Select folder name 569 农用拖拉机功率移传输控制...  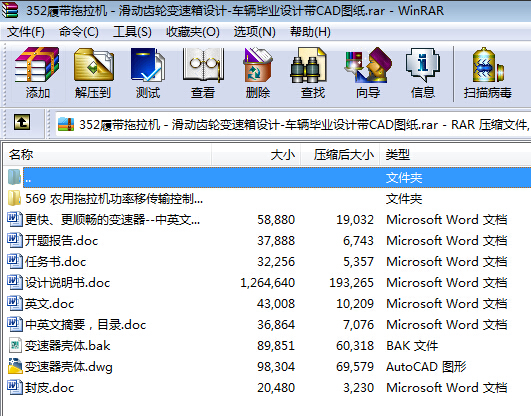coord(114,199)
